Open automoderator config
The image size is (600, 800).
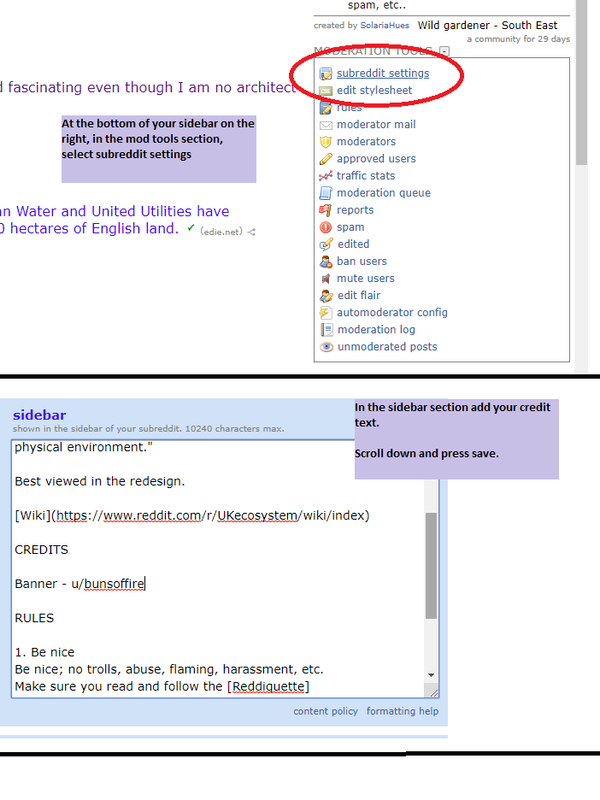pyautogui.click(x=392, y=312)
